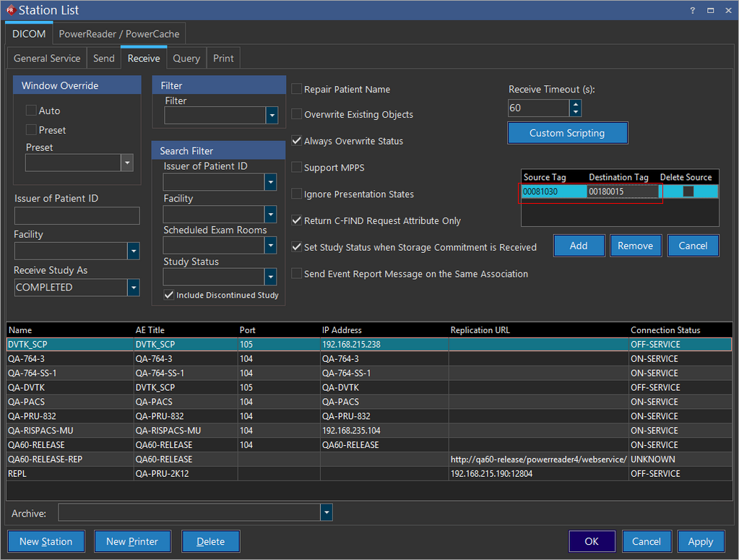Click the Custom Scripting button
The width and height of the screenshot is (739, 560).
(x=567, y=133)
